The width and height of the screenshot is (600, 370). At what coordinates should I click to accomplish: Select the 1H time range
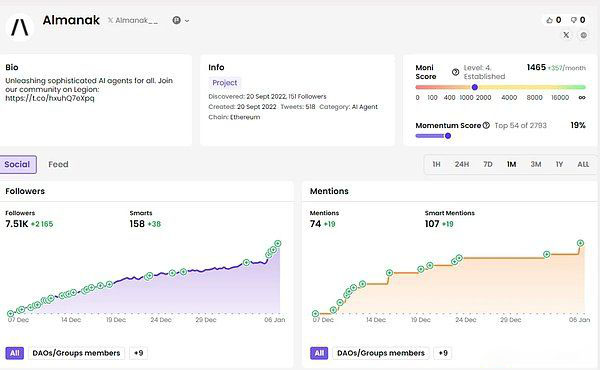coord(436,165)
